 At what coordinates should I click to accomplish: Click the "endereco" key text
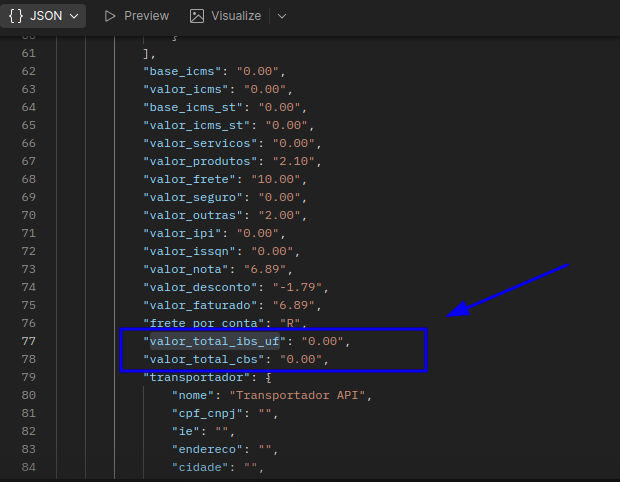click(207, 449)
